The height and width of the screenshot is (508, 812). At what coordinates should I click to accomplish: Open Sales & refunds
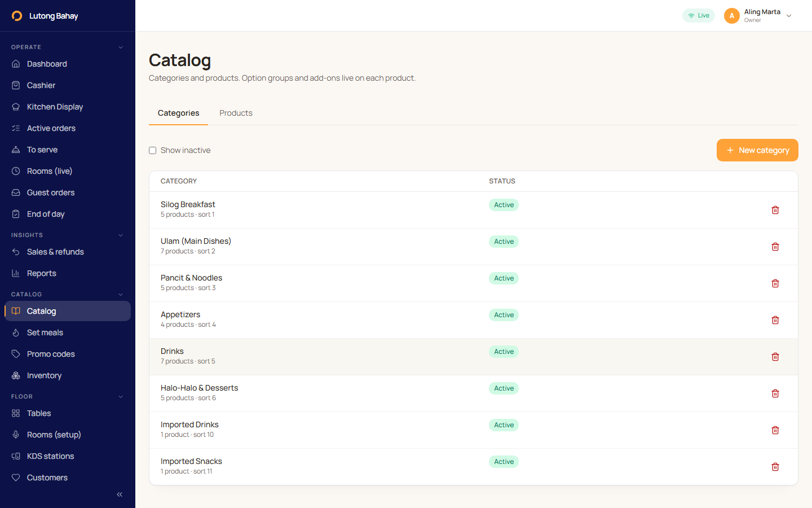coord(68,252)
